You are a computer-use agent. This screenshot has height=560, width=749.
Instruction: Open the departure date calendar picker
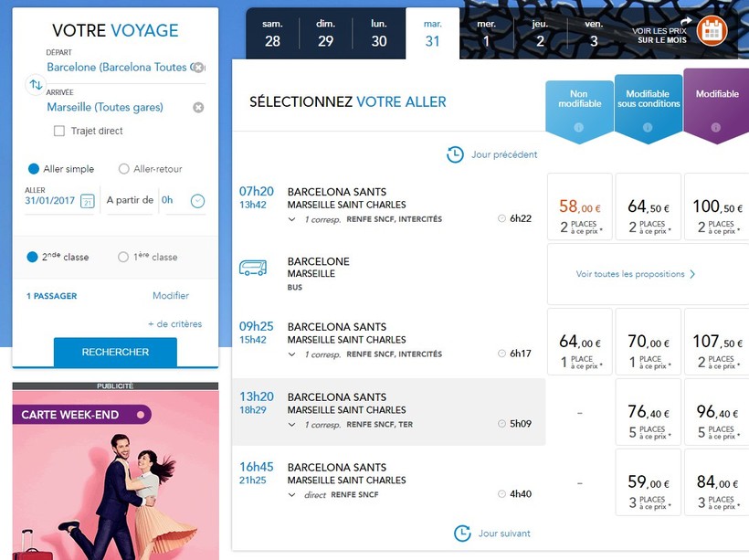point(88,201)
